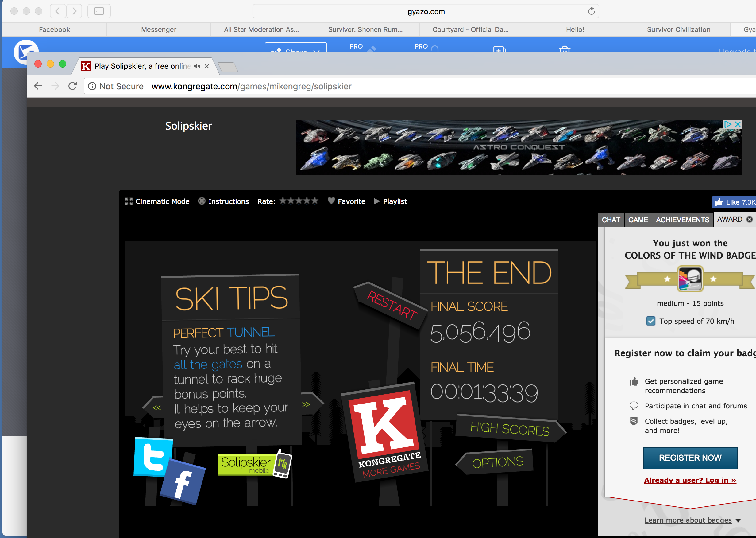Show next ski tip arrow
Image resolution: width=756 pixels, height=538 pixels.
[x=306, y=404]
